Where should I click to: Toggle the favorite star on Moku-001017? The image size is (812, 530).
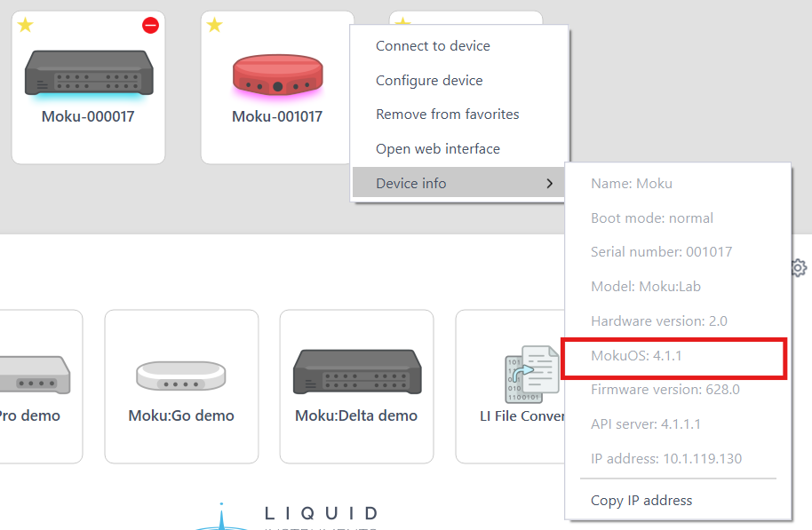214,26
